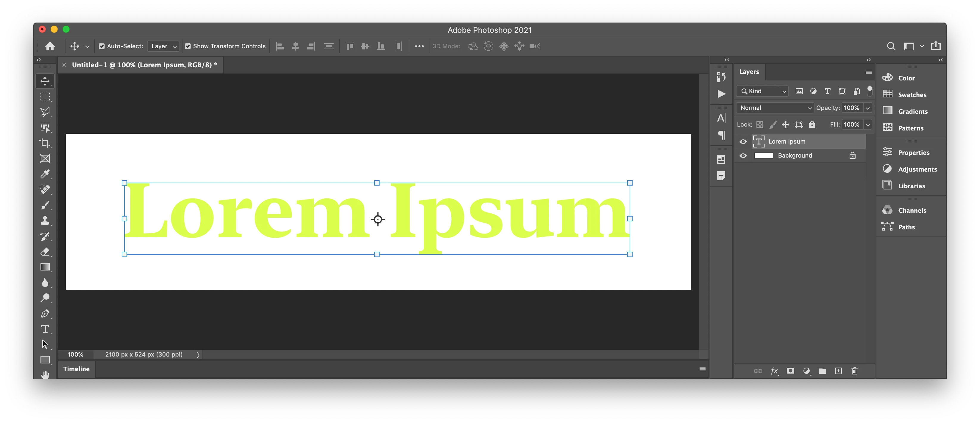Screen dimensions: 980x423
Task: Open the Channels panel
Action: 912,211
